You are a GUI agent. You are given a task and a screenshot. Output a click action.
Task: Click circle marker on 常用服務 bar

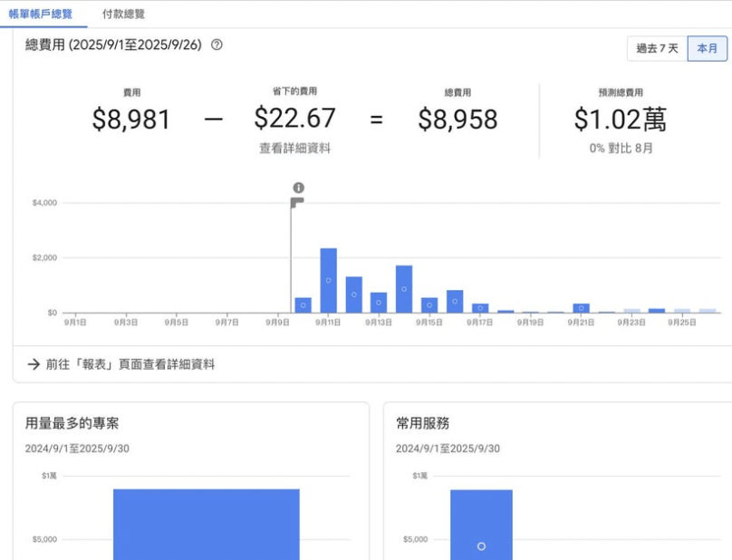coord(481,546)
